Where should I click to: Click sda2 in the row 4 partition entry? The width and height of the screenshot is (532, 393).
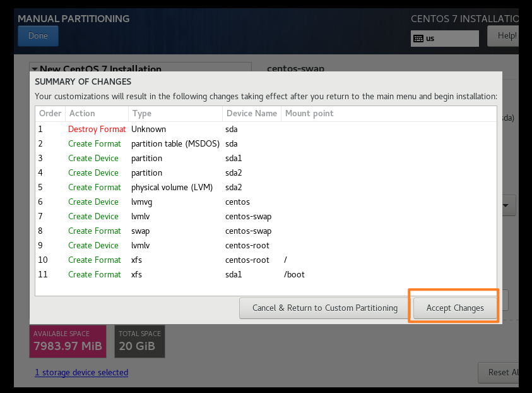click(x=233, y=173)
